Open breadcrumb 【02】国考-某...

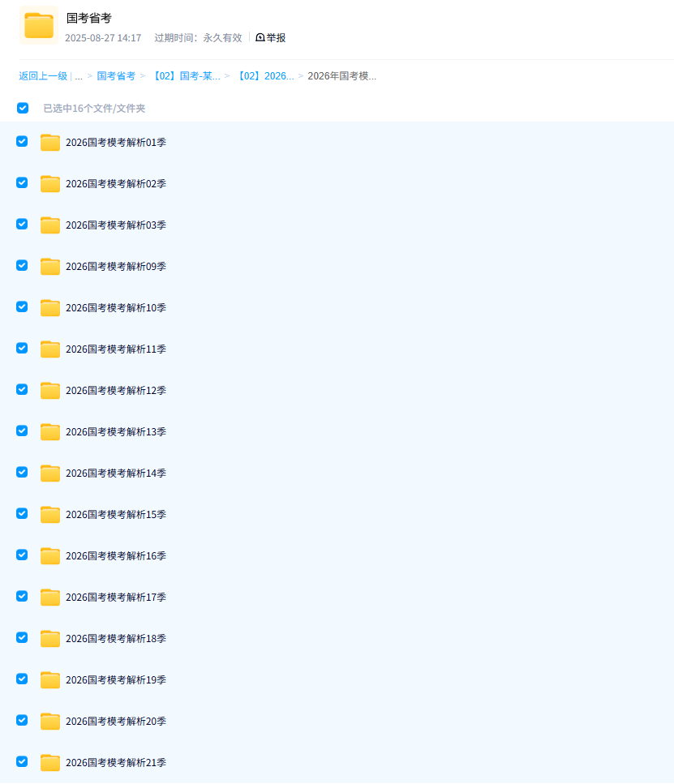185,76
